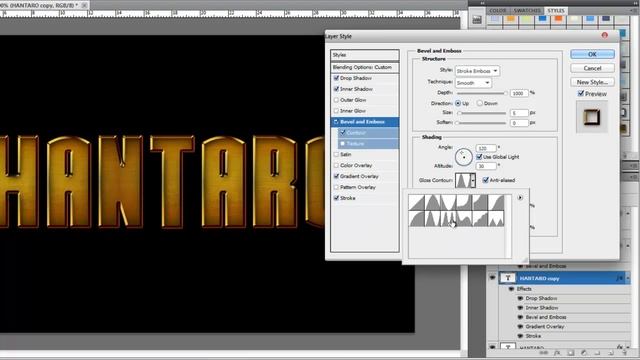Select the Half Round contour preset

click(416, 218)
